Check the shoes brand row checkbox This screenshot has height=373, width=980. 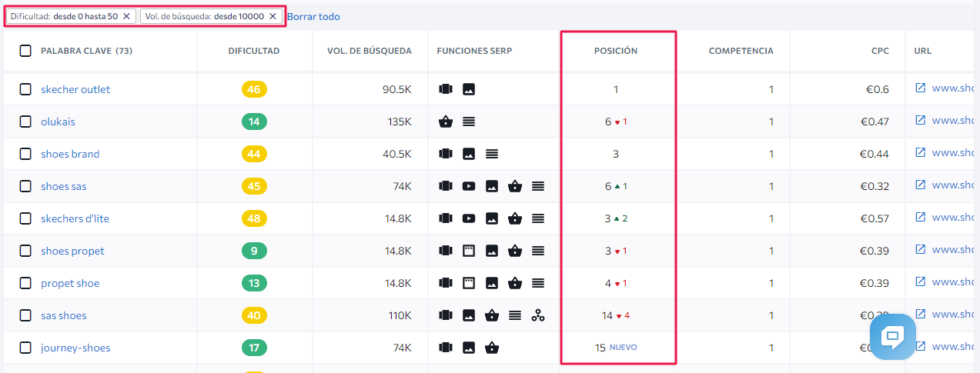tap(25, 154)
